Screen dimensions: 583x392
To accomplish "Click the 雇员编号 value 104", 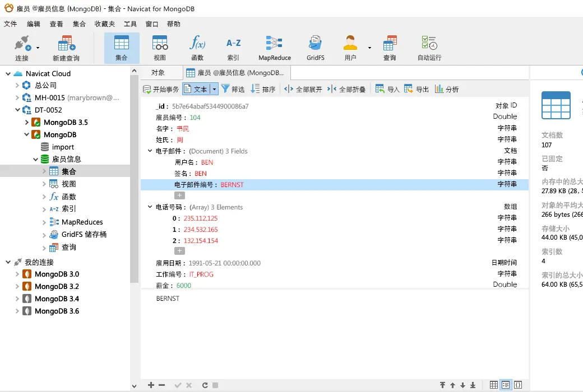I will point(195,118).
